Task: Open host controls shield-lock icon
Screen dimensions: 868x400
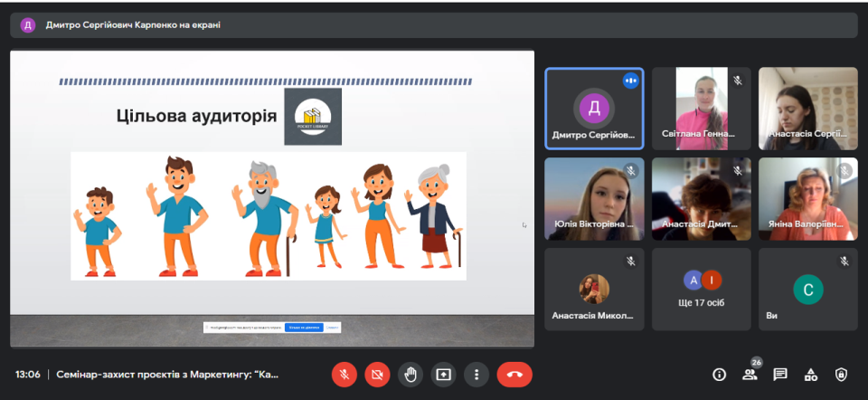Action: point(842,375)
